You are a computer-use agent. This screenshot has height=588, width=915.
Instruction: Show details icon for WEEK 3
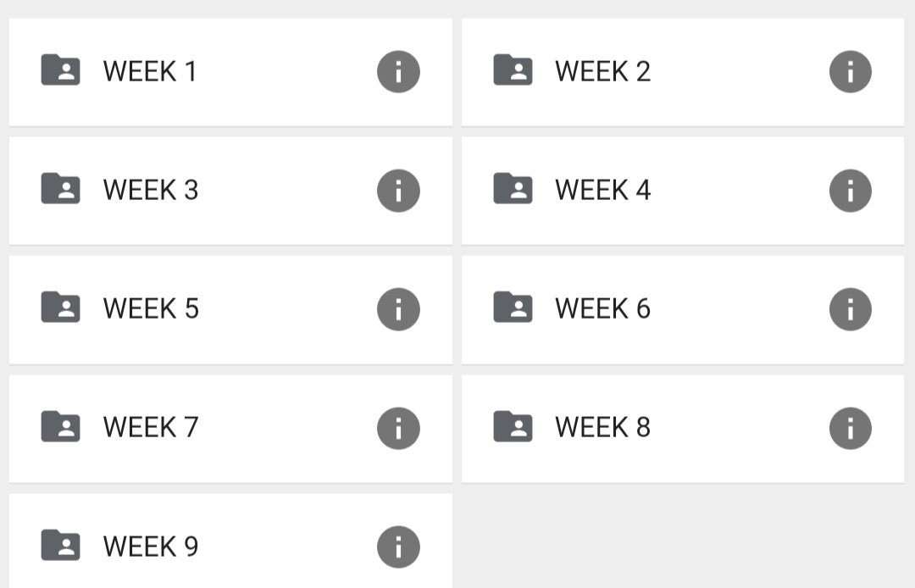(398, 191)
